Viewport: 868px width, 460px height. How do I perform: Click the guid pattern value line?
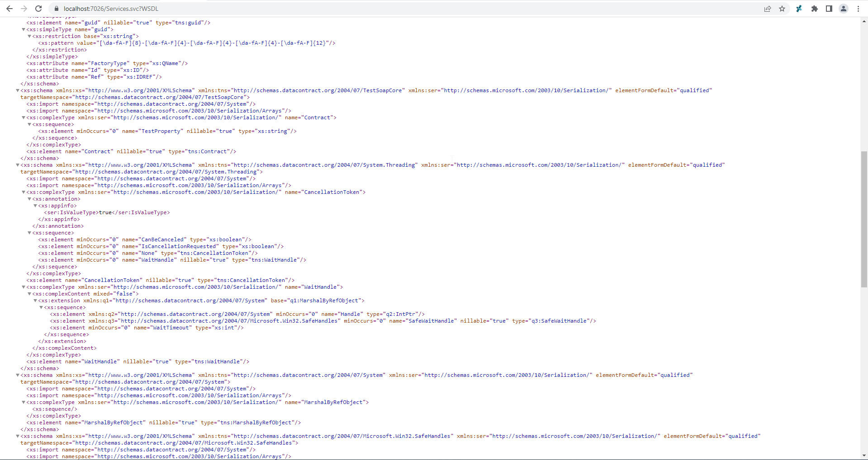187,43
